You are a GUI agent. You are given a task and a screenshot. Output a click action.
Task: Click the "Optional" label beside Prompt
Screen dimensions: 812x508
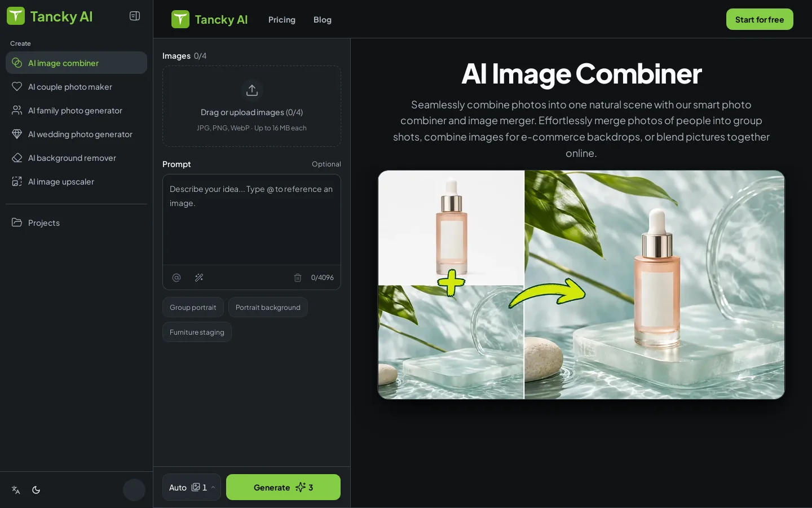click(326, 164)
